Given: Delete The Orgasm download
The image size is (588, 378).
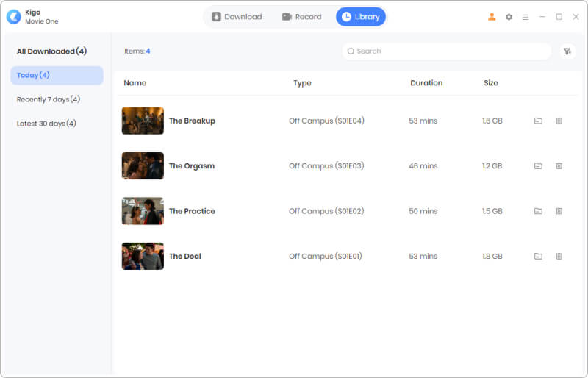Looking at the screenshot, I should tap(559, 166).
